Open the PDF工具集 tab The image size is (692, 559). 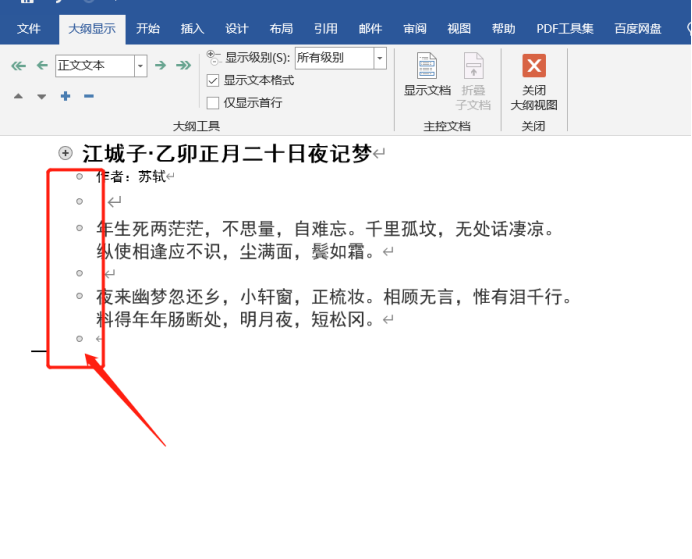click(x=565, y=29)
